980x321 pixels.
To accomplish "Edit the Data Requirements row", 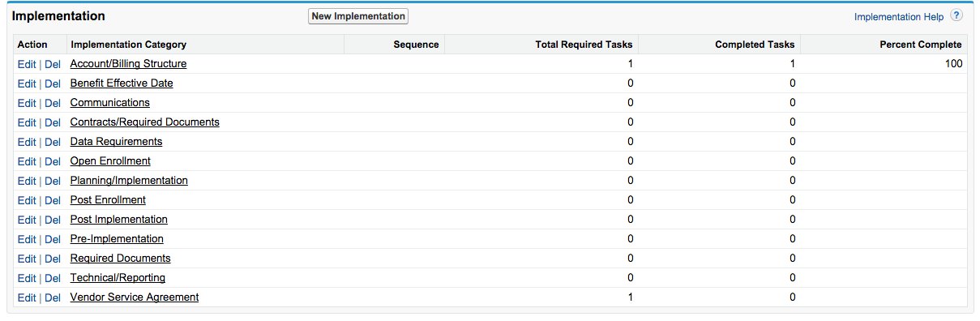I will tap(26, 142).
